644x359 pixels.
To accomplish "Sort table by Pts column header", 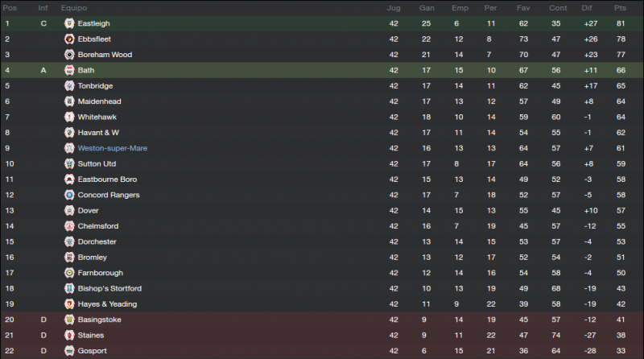I will pos(620,8).
